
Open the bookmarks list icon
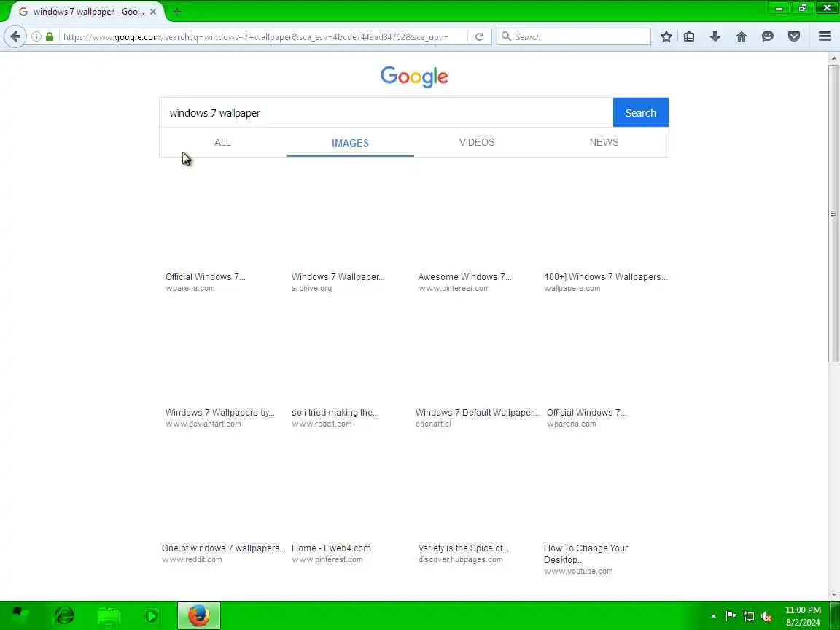click(x=689, y=36)
